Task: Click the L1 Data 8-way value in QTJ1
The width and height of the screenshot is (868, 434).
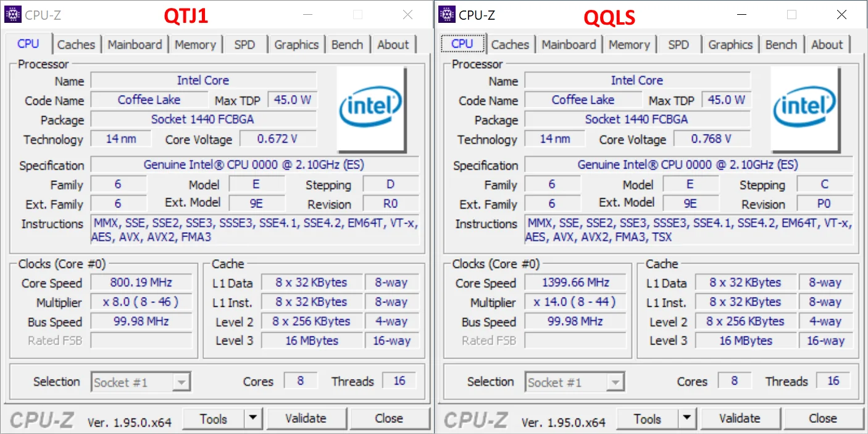Action: point(391,283)
